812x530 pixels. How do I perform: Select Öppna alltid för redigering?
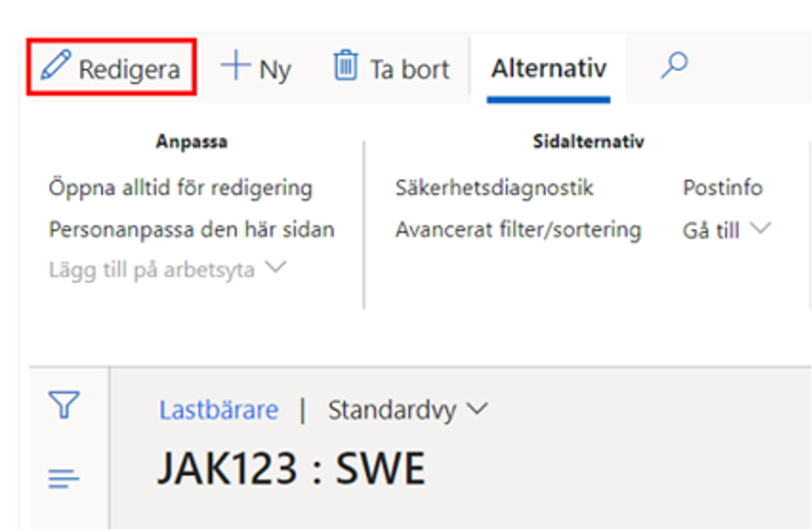(x=180, y=187)
